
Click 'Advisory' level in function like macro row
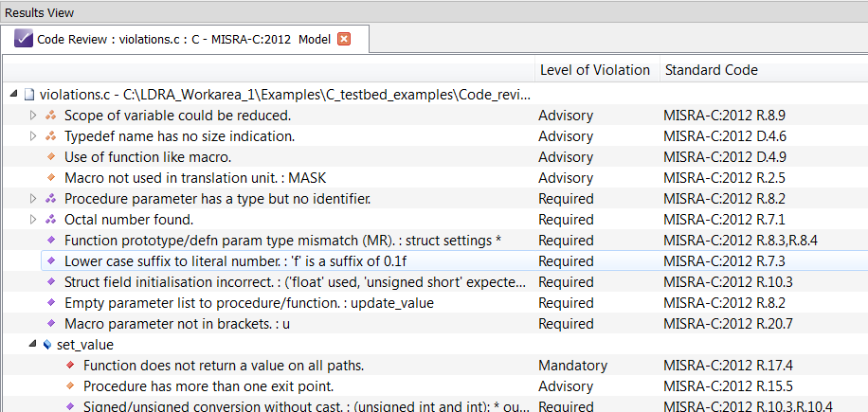[x=565, y=157]
